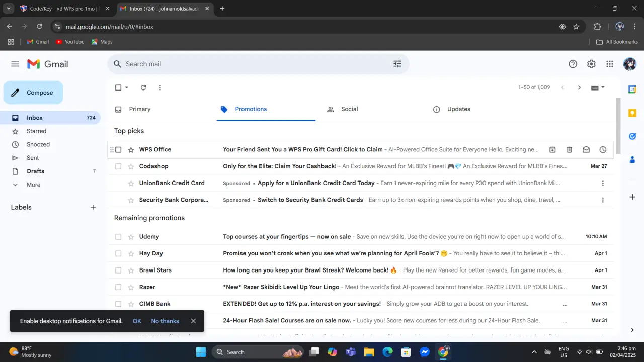Select the Udemy email checkbox
Image resolution: width=644 pixels, height=362 pixels.
pyautogui.click(x=118, y=237)
